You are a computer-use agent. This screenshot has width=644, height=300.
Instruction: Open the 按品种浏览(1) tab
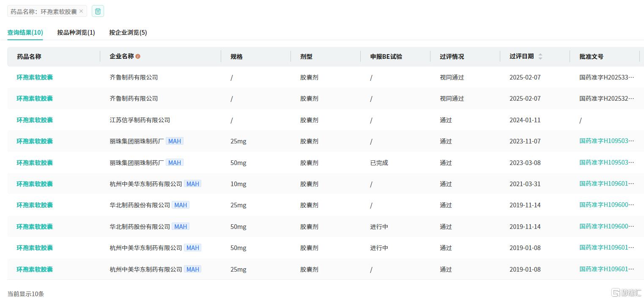point(76,33)
